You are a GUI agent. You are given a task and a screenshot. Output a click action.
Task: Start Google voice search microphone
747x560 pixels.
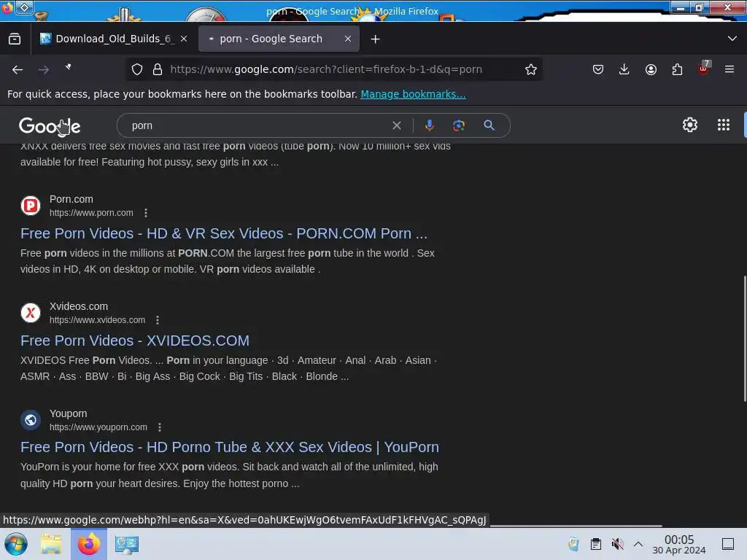point(429,125)
